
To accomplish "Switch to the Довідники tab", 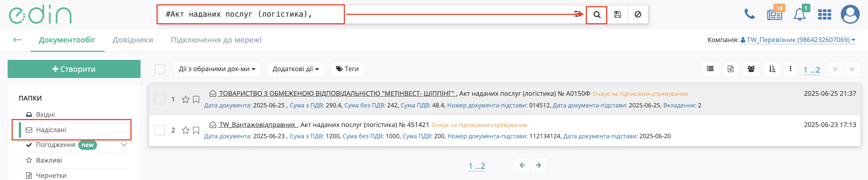I will (x=133, y=40).
